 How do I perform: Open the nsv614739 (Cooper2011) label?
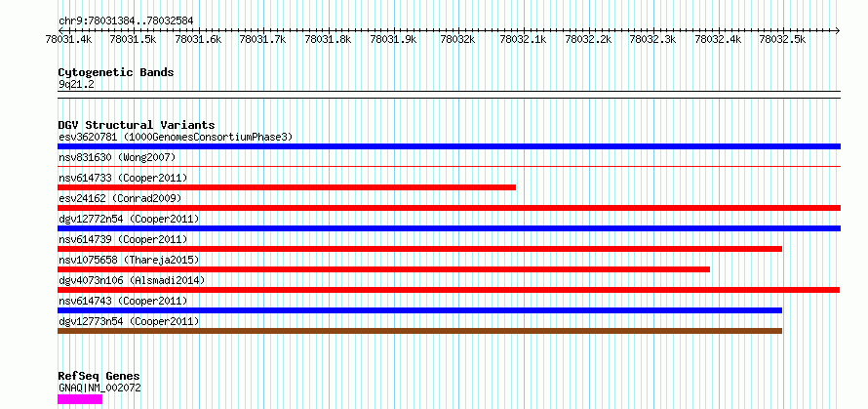(123, 239)
